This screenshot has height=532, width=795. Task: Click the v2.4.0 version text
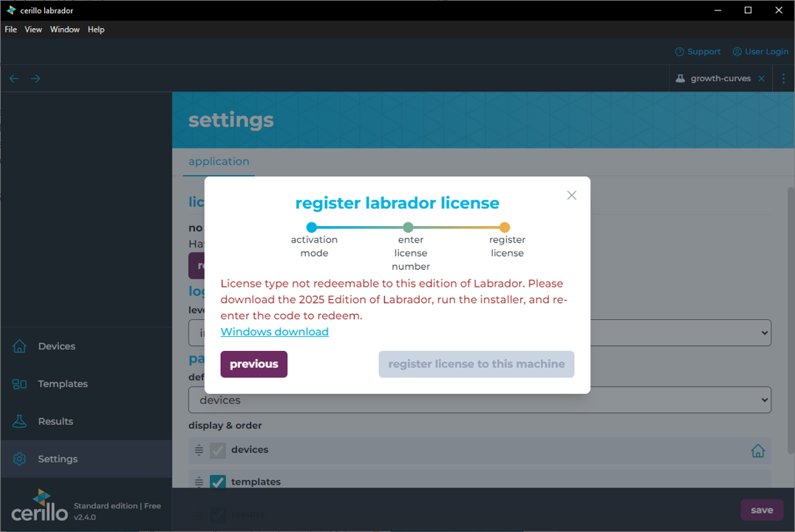coord(85,518)
